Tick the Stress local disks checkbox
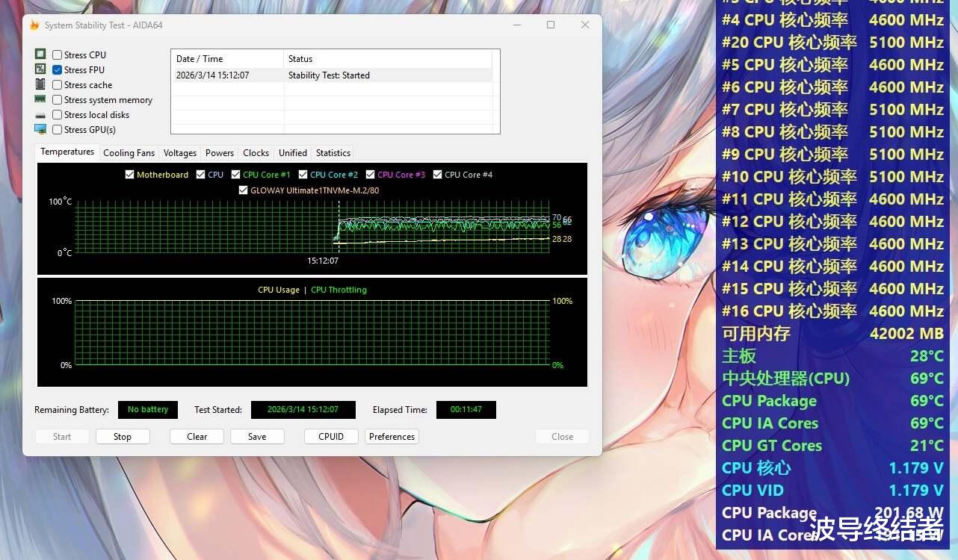Image resolution: width=958 pixels, height=560 pixels. pyautogui.click(x=57, y=114)
